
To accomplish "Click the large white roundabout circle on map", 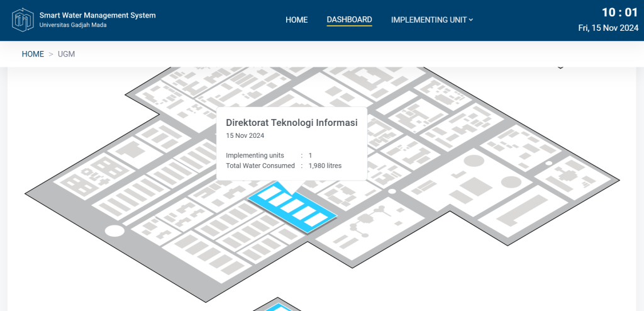I will (114, 230).
